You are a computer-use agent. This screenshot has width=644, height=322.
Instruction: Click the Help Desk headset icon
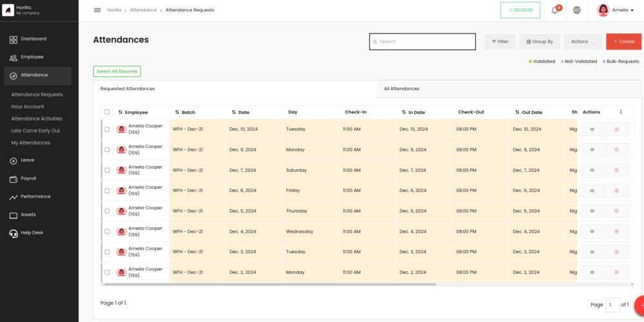click(x=13, y=233)
